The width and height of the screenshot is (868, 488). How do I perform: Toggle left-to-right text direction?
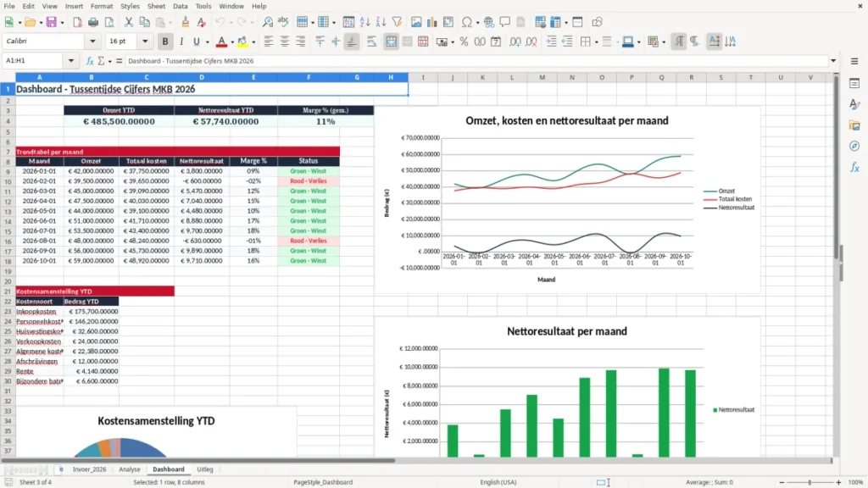point(678,42)
